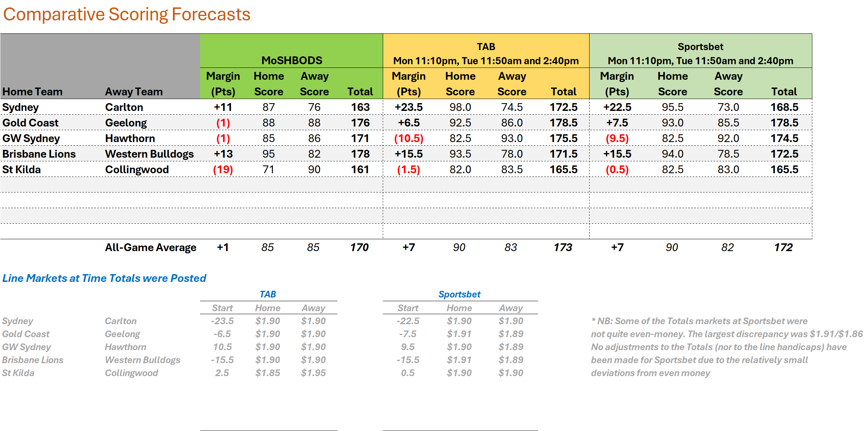Screen dimensions: 868x431
Task: Click Sydney in the Home Team column
Action: [20, 107]
